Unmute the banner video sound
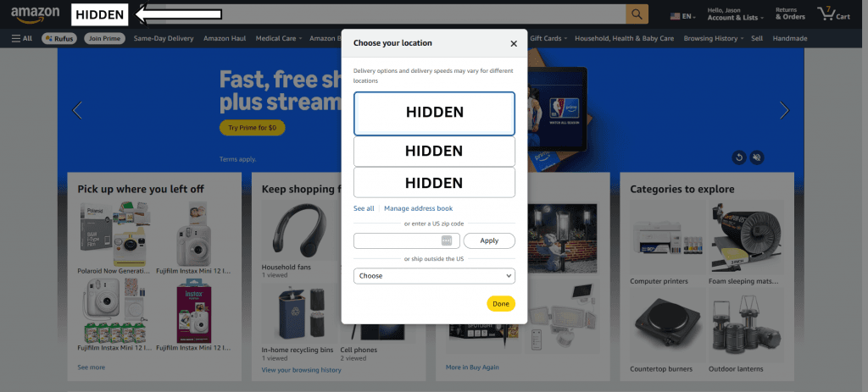The height and width of the screenshot is (392, 868). (757, 158)
